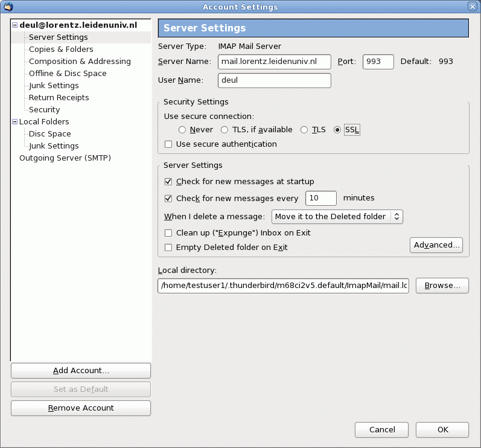The width and height of the screenshot is (481, 448).
Task: Collapse the deul@lorentz.leidenuniv.nl account tree
Action: pyautogui.click(x=14, y=25)
